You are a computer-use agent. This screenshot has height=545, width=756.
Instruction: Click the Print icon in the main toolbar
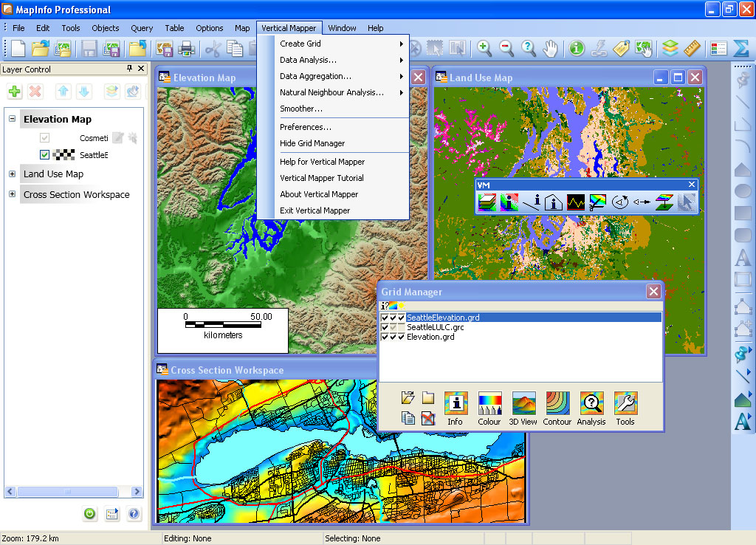click(x=187, y=48)
